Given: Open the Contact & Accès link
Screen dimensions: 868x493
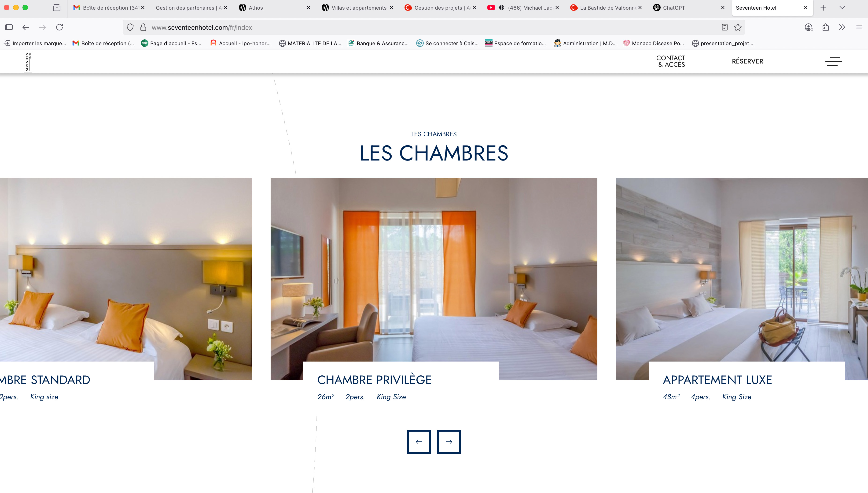Looking at the screenshot, I should tap(671, 61).
